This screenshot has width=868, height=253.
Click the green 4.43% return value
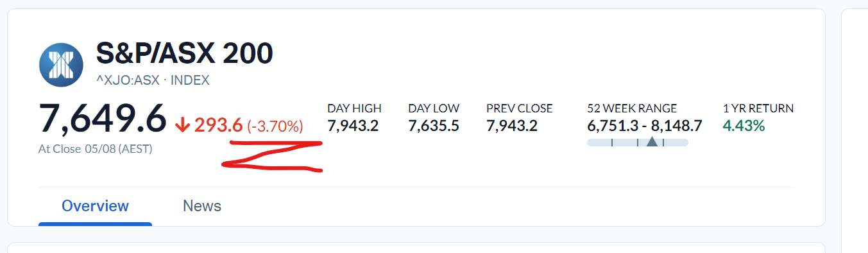744,126
